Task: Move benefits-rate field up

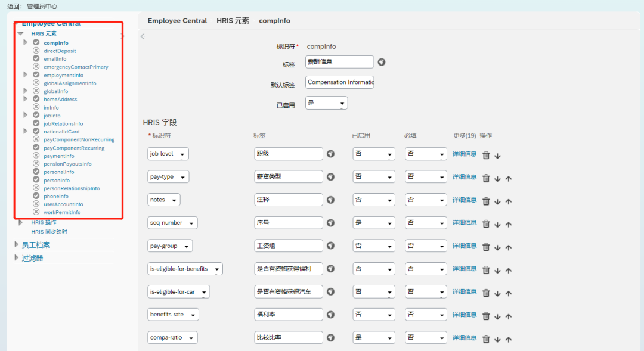Action: coord(509,316)
